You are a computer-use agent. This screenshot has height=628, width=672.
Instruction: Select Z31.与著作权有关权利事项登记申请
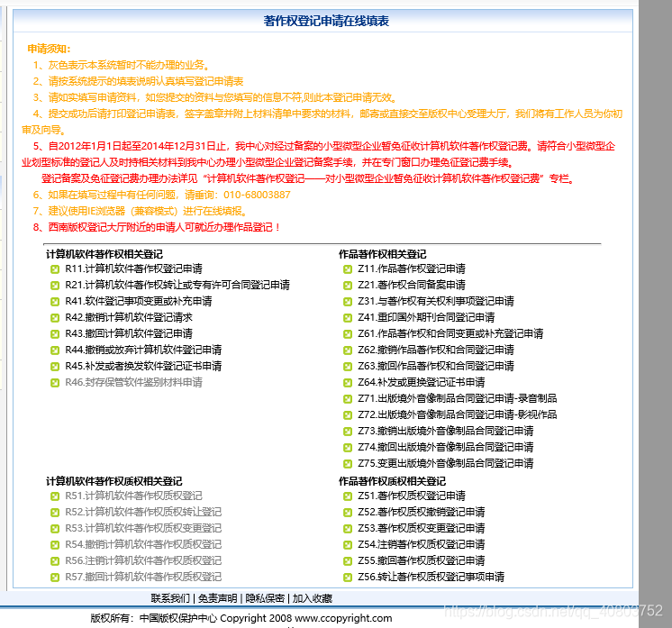tap(436, 301)
